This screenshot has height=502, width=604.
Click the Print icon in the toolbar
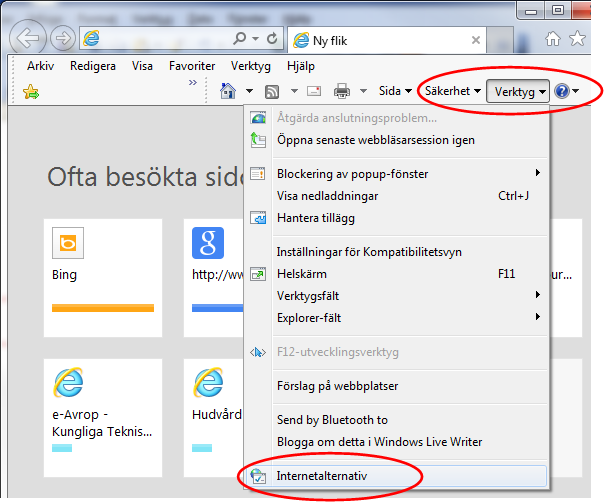pyautogui.click(x=341, y=91)
